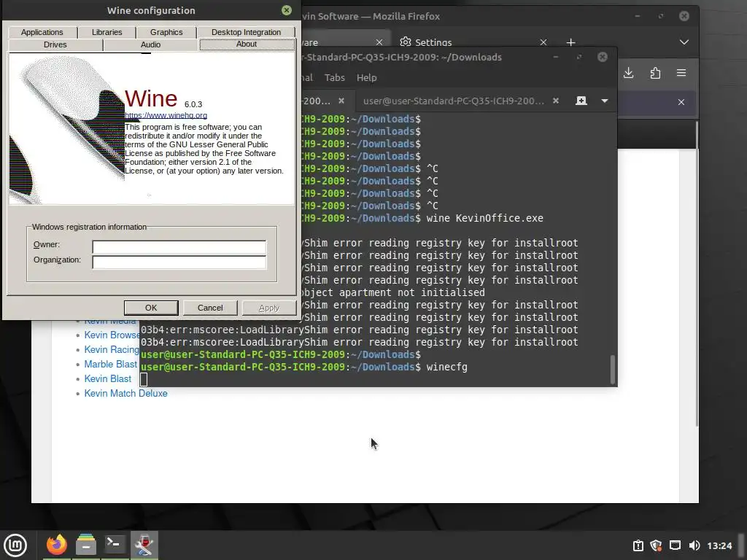Select the Wine taskbar icon
Screen dimensions: 747x560
pyautogui.click(x=144, y=545)
